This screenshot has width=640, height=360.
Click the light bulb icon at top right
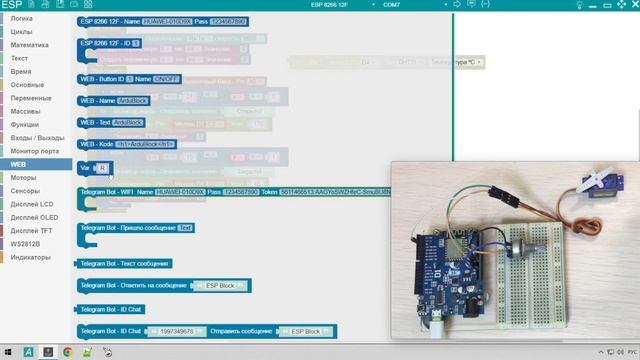[x=579, y=5]
